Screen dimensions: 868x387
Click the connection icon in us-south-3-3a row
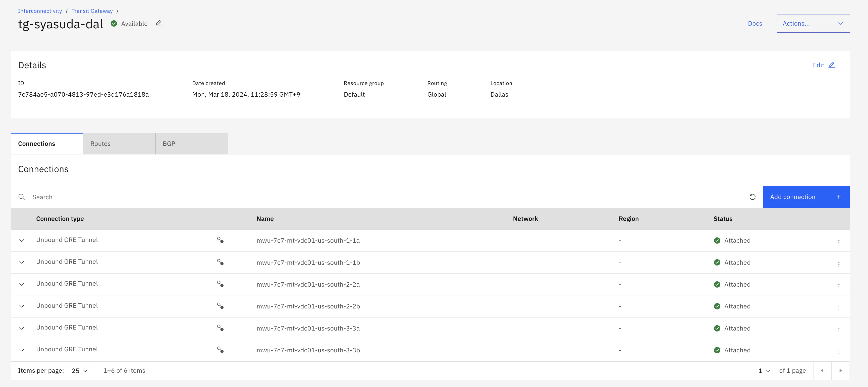[x=220, y=328]
